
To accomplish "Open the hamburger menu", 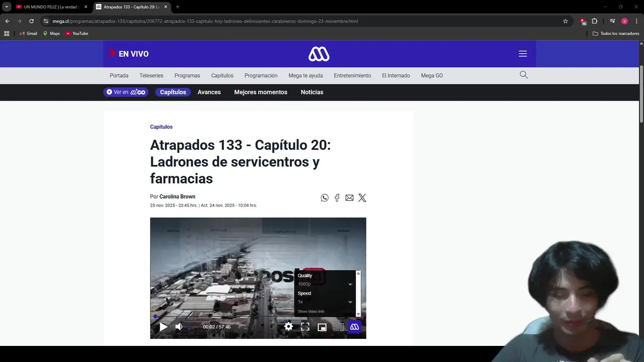I will coord(523,54).
